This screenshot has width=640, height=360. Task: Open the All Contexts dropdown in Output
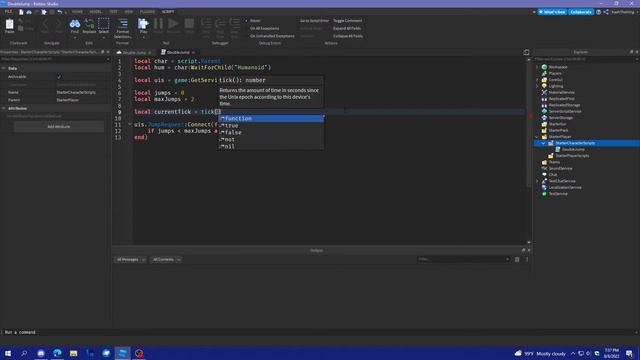pyautogui.click(x=167, y=260)
